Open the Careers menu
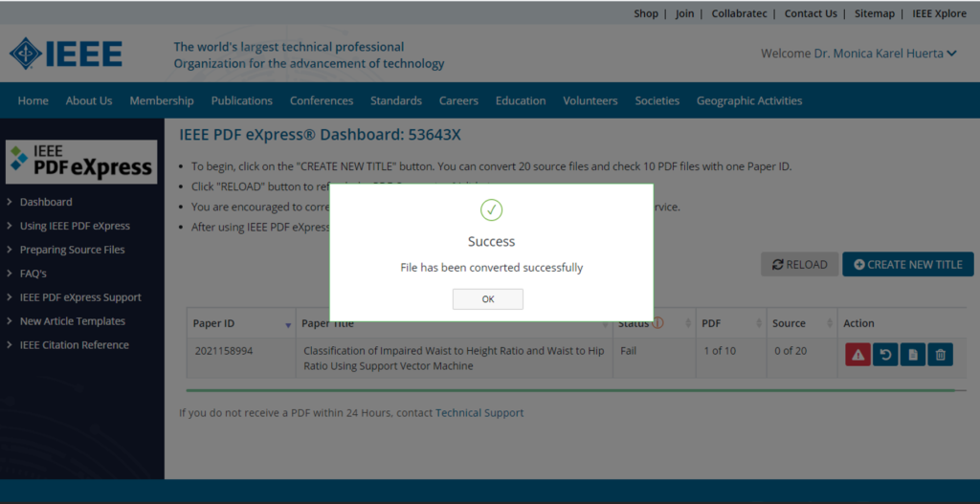Viewport: 980px width, 504px height. coord(458,100)
